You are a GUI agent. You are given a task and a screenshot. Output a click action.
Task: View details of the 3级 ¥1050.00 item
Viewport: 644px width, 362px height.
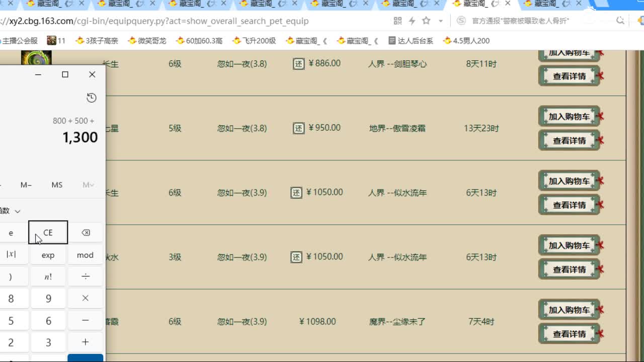569,269
